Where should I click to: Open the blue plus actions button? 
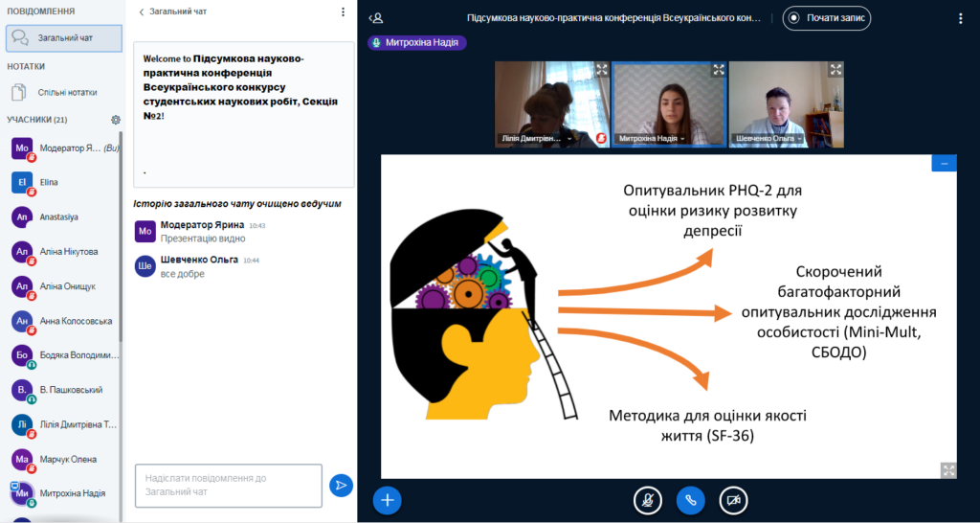(387, 499)
